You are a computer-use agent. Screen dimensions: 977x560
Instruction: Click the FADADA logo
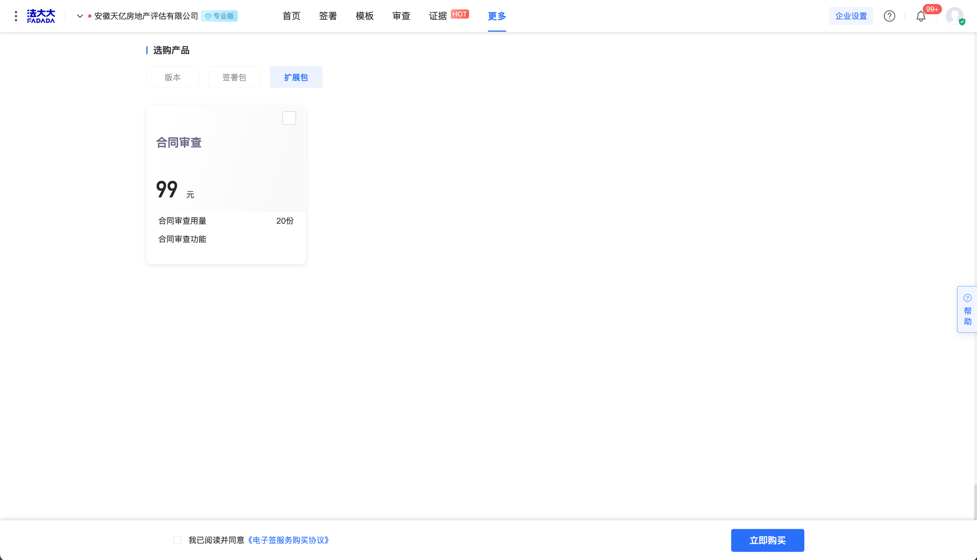click(41, 16)
